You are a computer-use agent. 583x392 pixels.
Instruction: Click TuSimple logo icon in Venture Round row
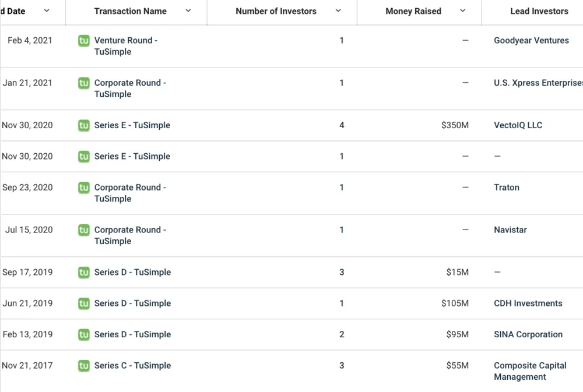click(84, 41)
